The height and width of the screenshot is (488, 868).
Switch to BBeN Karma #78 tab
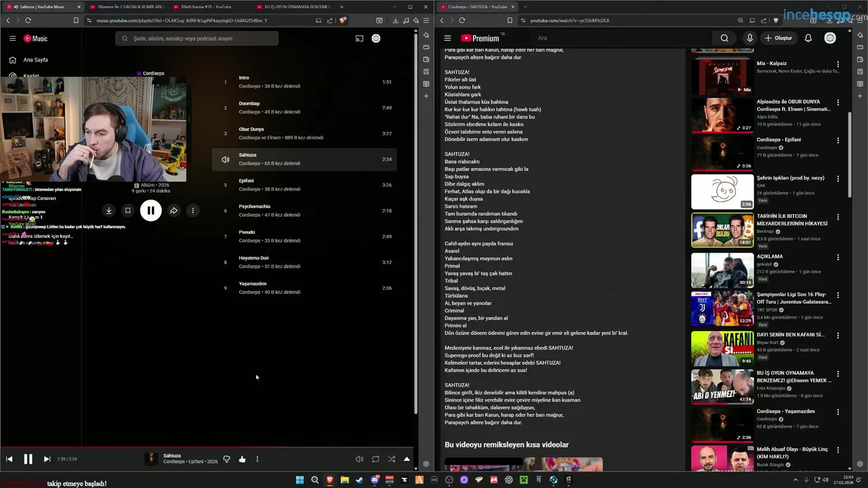click(210, 7)
